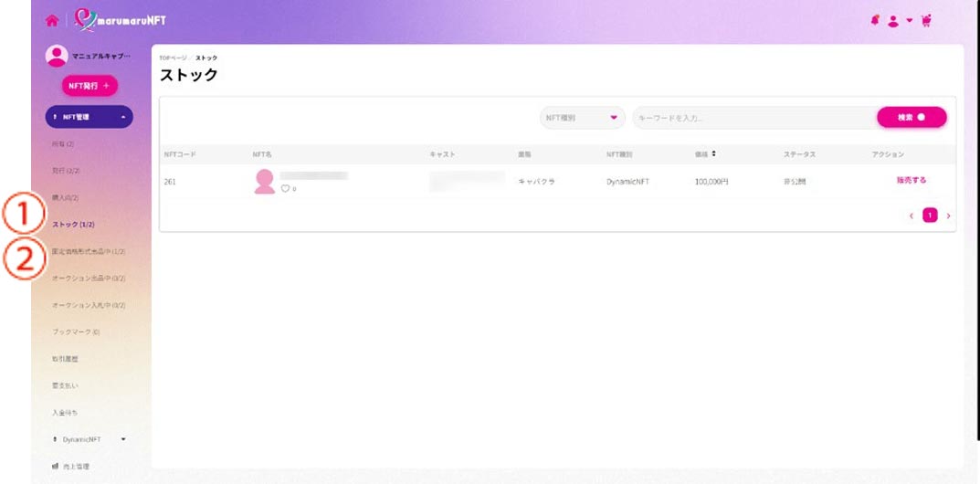Expand the account dropdown arrow in header
This screenshot has width=980, height=484.
click(910, 20)
